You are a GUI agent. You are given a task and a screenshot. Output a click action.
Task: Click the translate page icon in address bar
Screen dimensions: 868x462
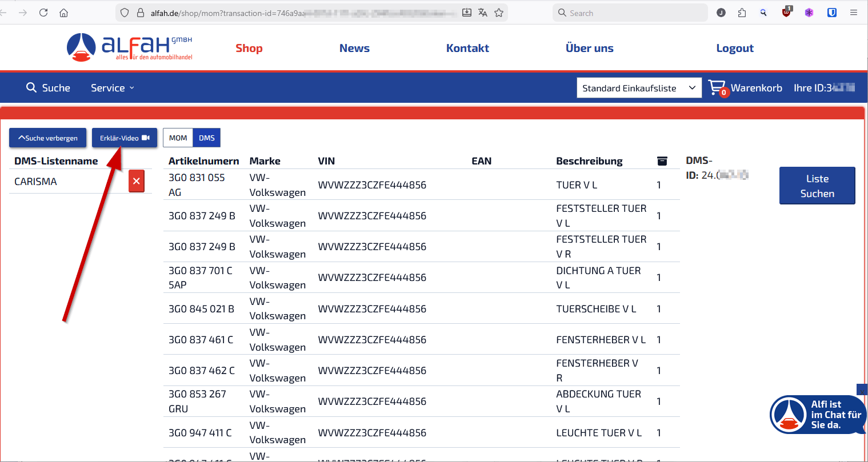pos(483,13)
